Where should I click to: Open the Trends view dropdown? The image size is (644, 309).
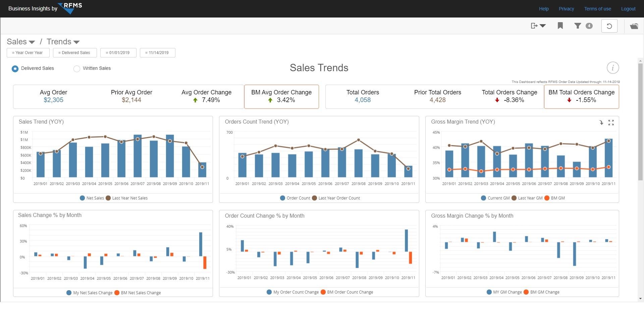62,41
